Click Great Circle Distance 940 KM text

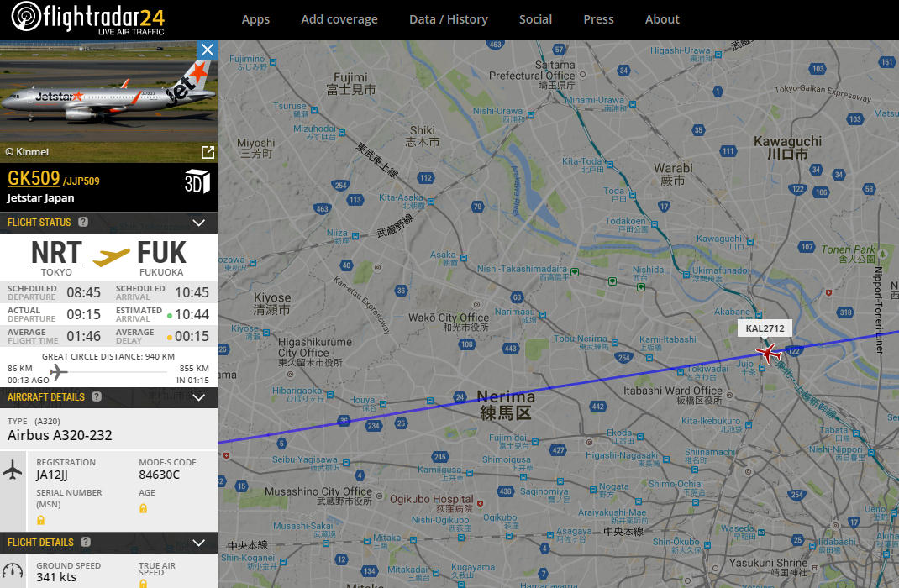[x=108, y=356]
